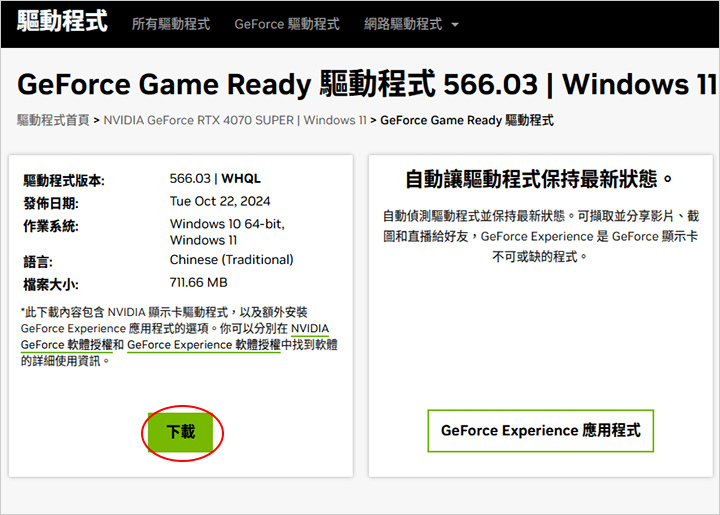Select 所有驅動程式 in the top navigation
The image size is (720, 515).
(x=171, y=24)
